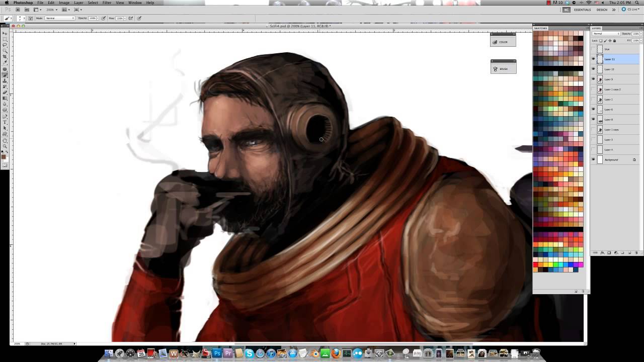Open the Image menu
Image resolution: width=644 pixels, height=362 pixels.
[64, 3]
